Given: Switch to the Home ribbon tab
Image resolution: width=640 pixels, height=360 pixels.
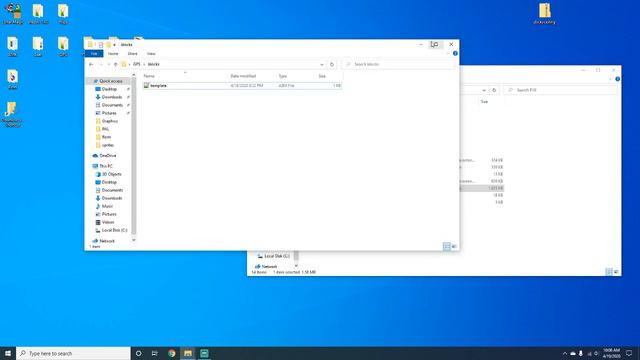Looking at the screenshot, I should click(x=113, y=53).
